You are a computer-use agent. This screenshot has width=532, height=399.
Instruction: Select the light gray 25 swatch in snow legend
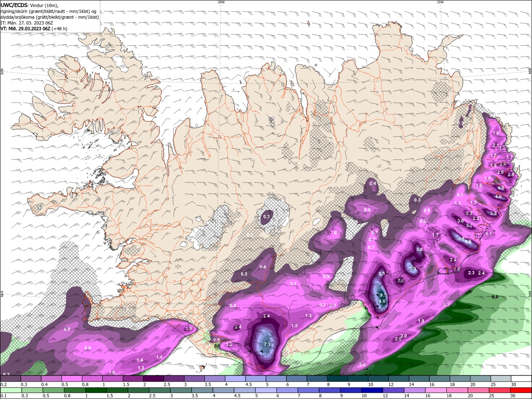pyautogui.click(x=500, y=379)
